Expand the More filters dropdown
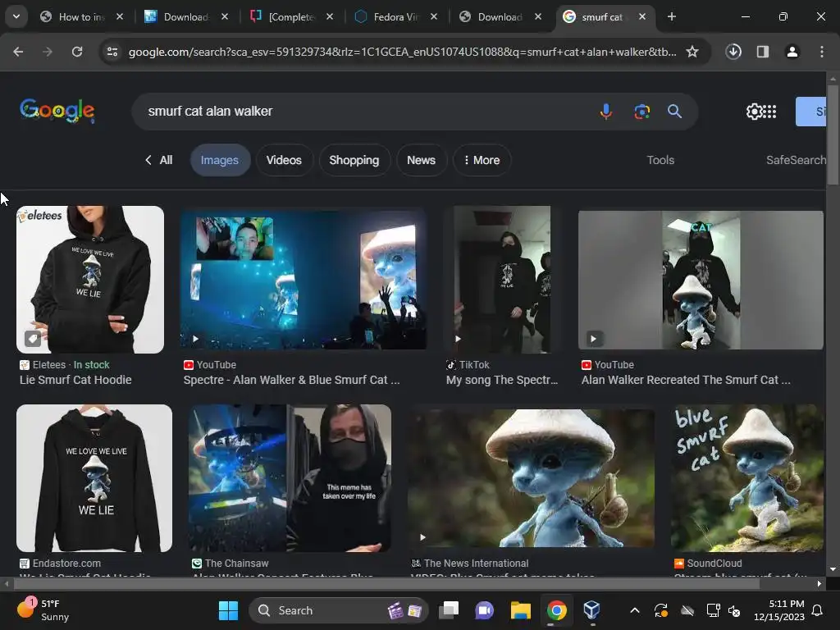Viewport: 840px width, 630px height. pyautogui.click(x=482, y=160)
